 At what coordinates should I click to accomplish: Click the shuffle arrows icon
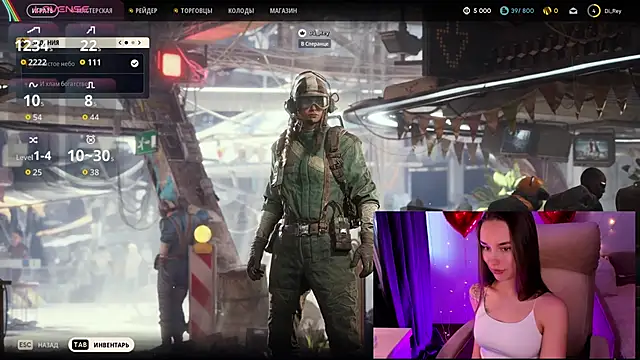(33, 140)
